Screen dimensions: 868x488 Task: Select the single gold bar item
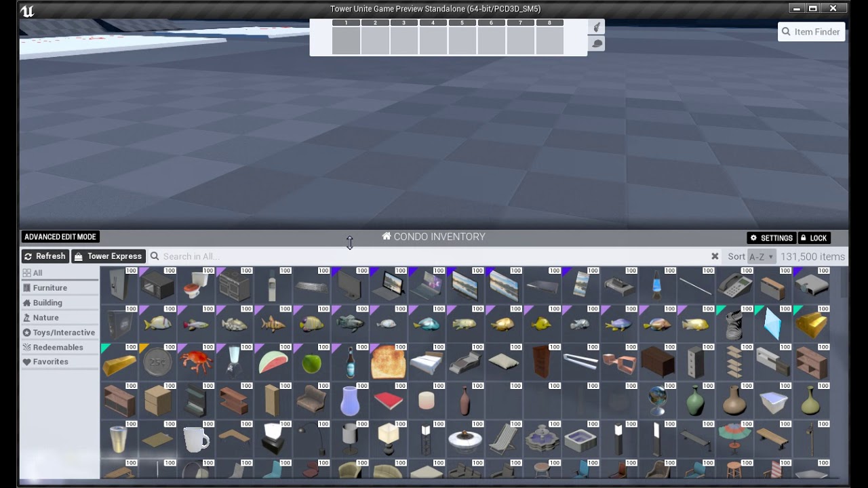click(119, 363)
